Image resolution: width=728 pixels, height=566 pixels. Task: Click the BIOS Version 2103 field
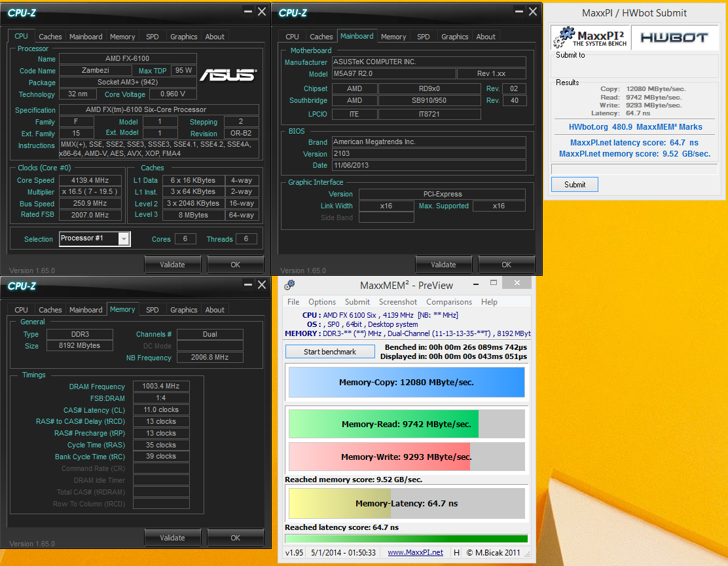point(429,153)
